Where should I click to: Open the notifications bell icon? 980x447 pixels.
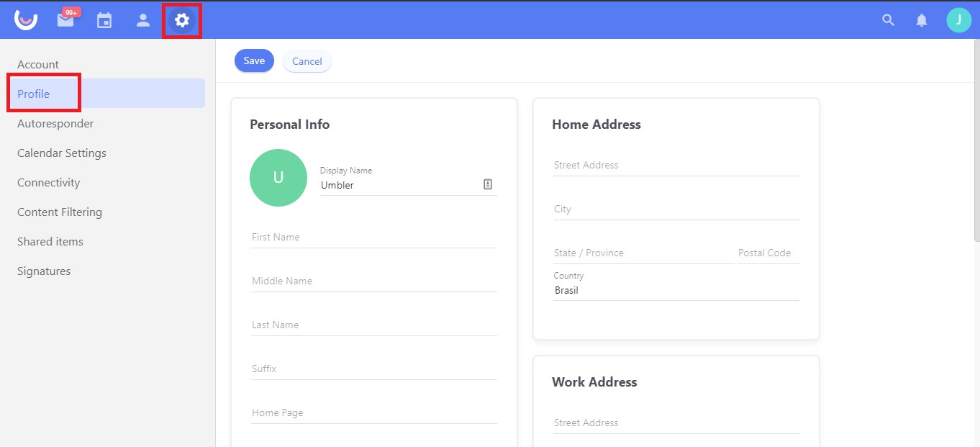922,20
